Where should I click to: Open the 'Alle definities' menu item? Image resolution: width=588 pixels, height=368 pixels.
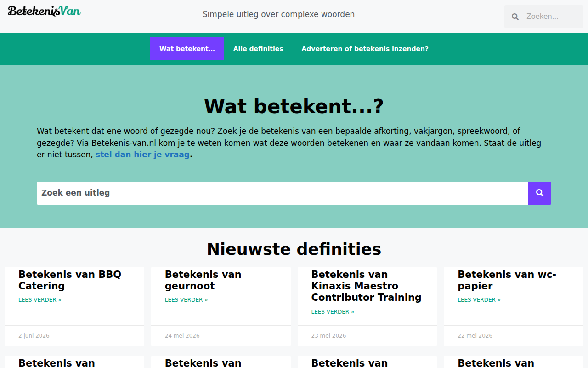(x=258, y=49)
